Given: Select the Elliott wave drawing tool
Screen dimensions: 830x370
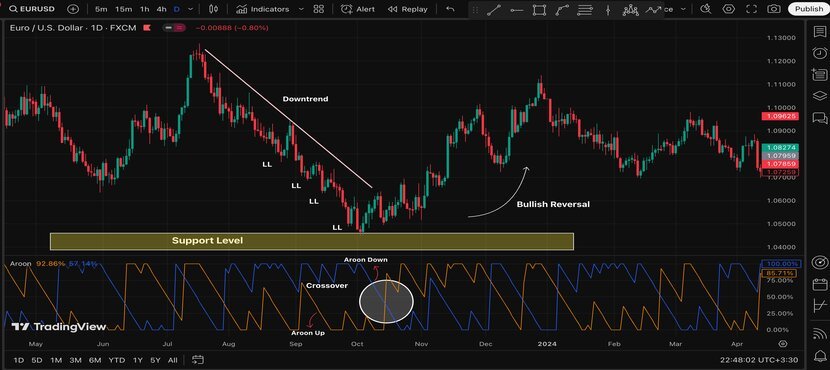Looking at the screenshot, I should [654, 10].
